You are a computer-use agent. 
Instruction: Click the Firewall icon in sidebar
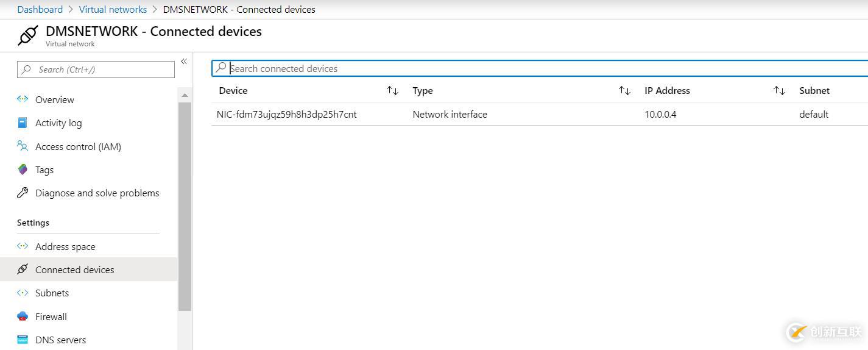point(23,316)
